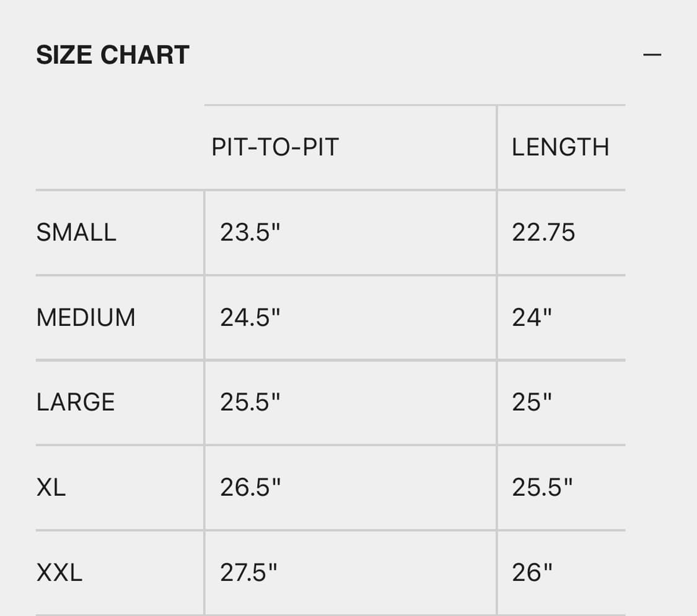Image resolution: width=697 pixels, height=616 pixels.
Task: Click the MEDIUM row label
Action: pos(85,317)
